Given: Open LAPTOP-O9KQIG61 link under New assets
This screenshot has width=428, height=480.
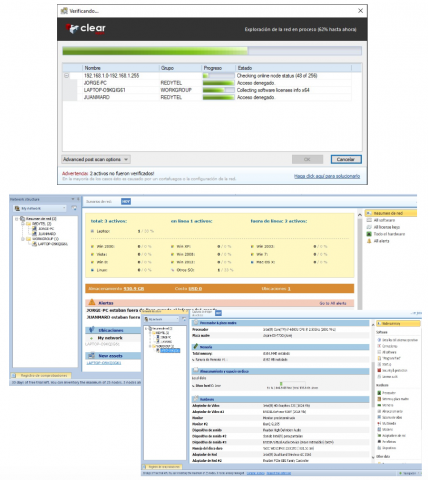Looking at the screenshot, I should click(104, 363).
